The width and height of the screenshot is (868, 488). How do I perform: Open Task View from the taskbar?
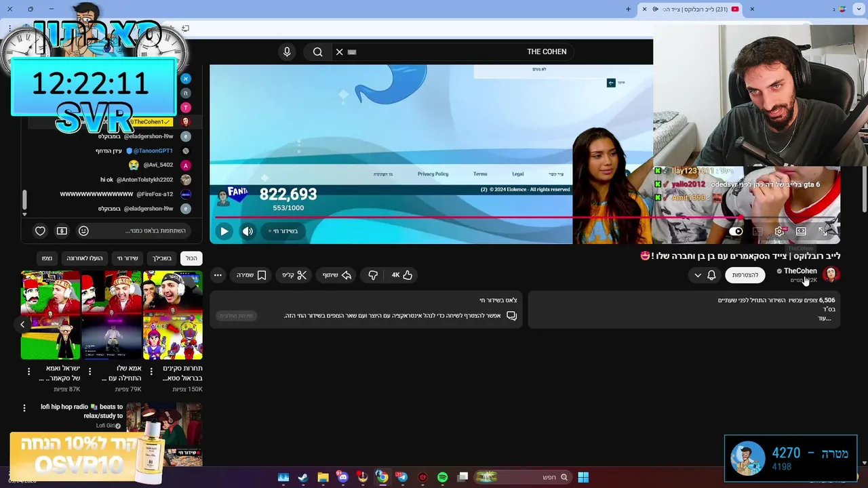click(462, 477)
